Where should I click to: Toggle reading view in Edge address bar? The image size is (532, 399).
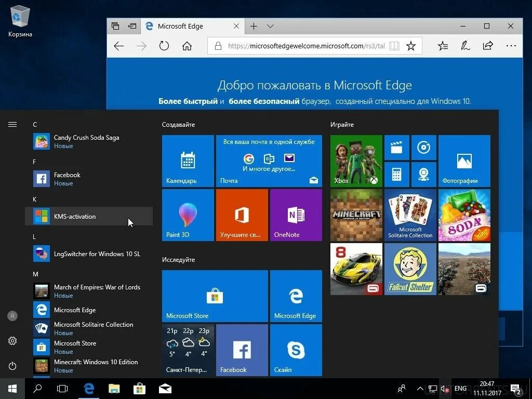coord(394,46)
